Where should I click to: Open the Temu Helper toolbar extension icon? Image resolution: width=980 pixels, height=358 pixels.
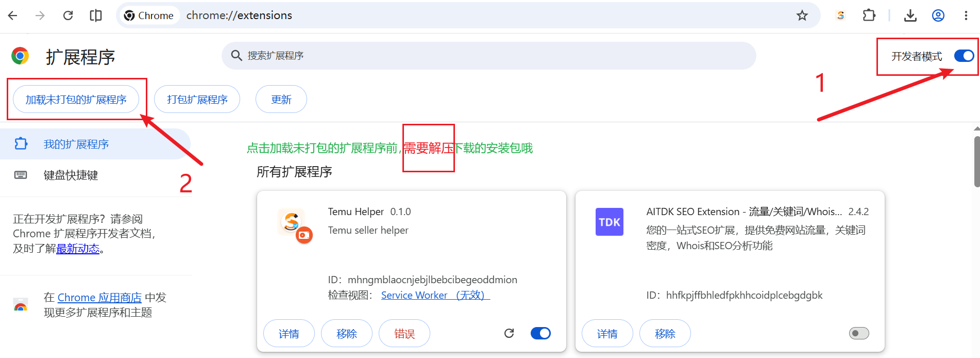(840, 15)
